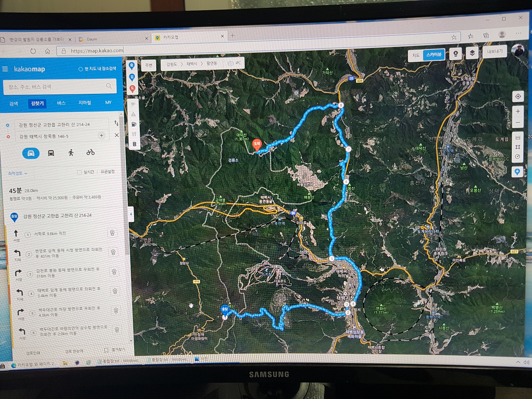The width and height of the screenshot is (532, 399).
Task: Collapse side panel with arrow handle
Action: (131, 214)
